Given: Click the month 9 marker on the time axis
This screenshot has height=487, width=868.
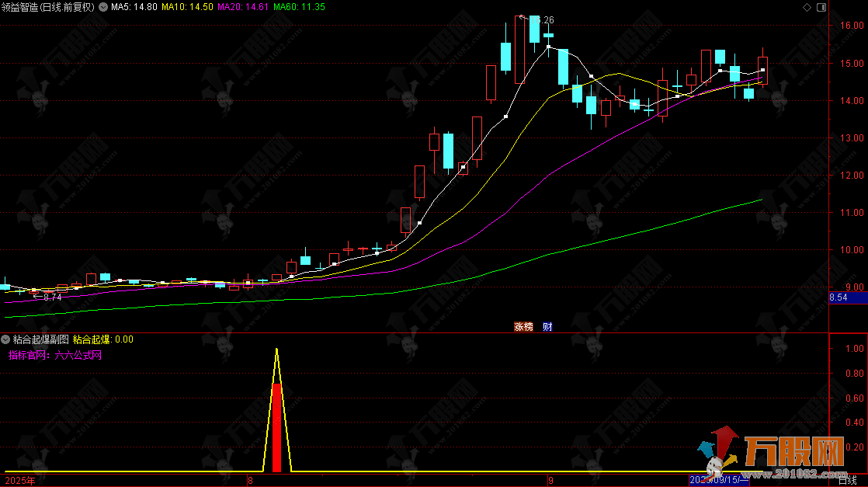Looking at the screenshot, I should click(x=550, y=480).
